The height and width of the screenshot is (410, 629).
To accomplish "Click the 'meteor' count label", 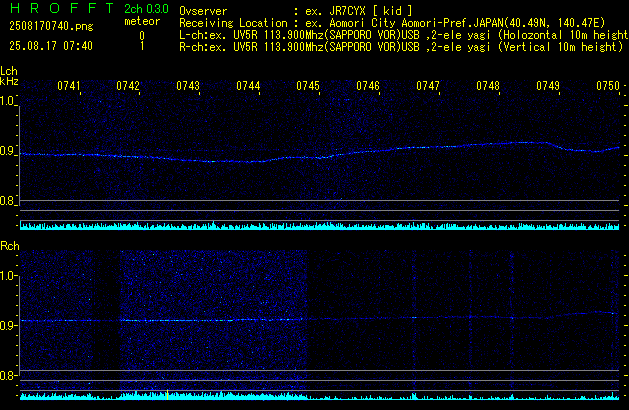I will click(x=142, y=21).
